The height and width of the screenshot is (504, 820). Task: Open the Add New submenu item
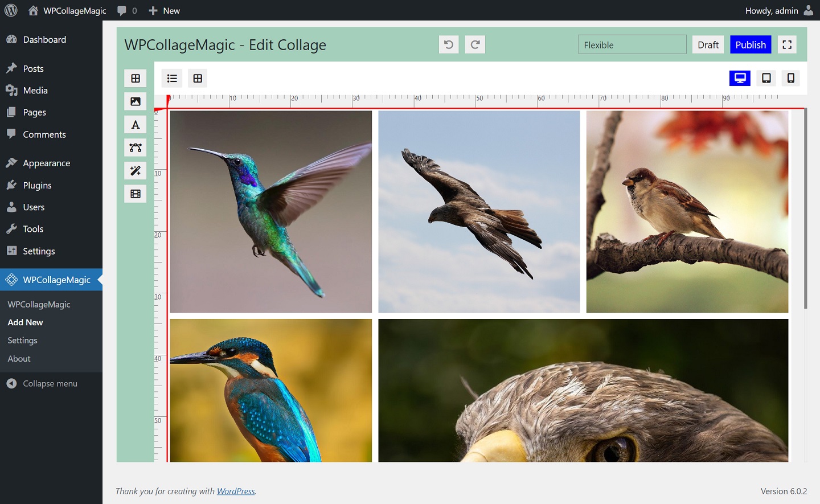coord(25,322)
